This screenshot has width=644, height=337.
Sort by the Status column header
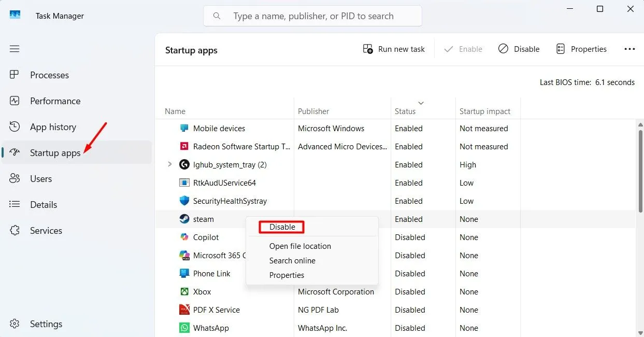coord(405,111)
